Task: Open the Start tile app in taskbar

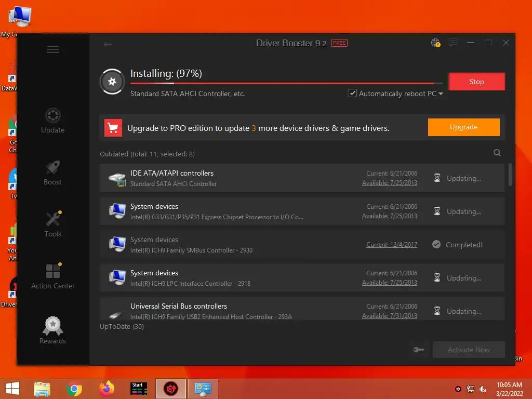Action: [x=139, y=389]
